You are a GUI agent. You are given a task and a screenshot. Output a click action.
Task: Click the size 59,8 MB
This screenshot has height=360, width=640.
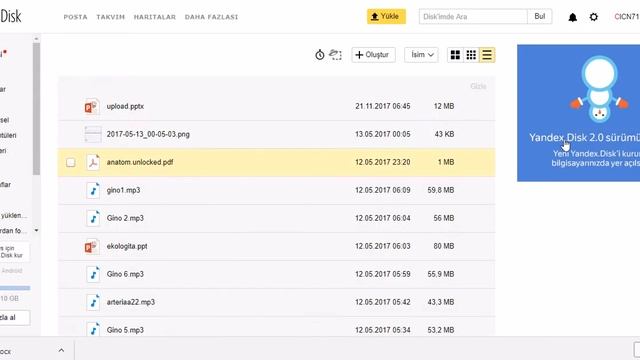pyautogui.click(x=441, y=190)
